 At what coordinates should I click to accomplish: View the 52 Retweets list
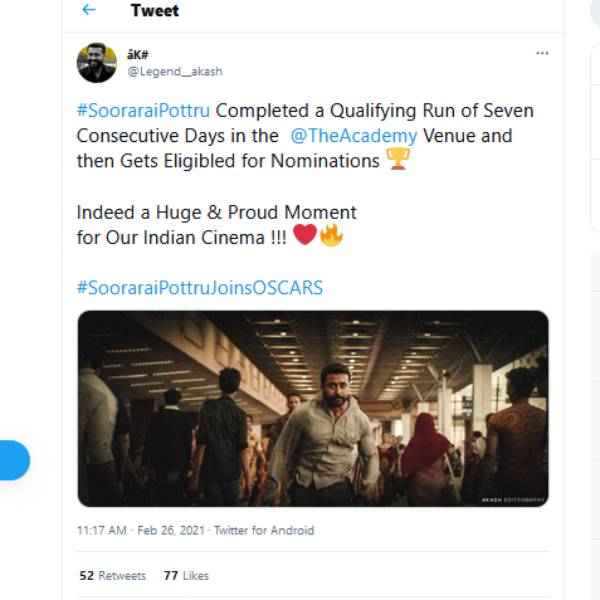112,576
